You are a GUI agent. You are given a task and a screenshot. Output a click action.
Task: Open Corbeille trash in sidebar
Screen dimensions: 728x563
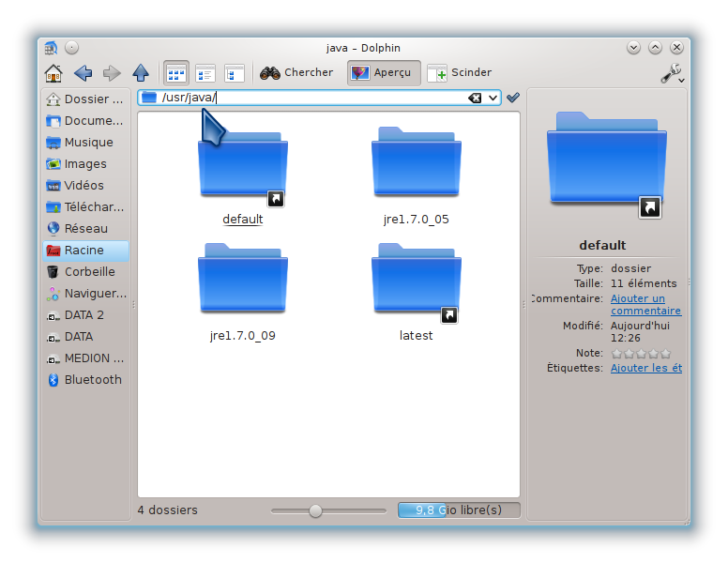pos(85,272)
